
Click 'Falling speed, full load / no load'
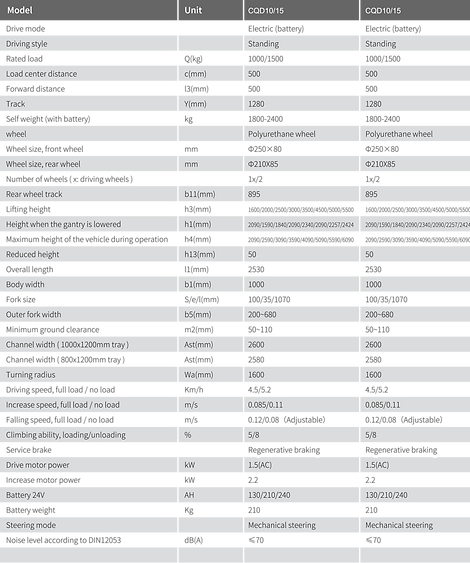(x=60, y=420)
